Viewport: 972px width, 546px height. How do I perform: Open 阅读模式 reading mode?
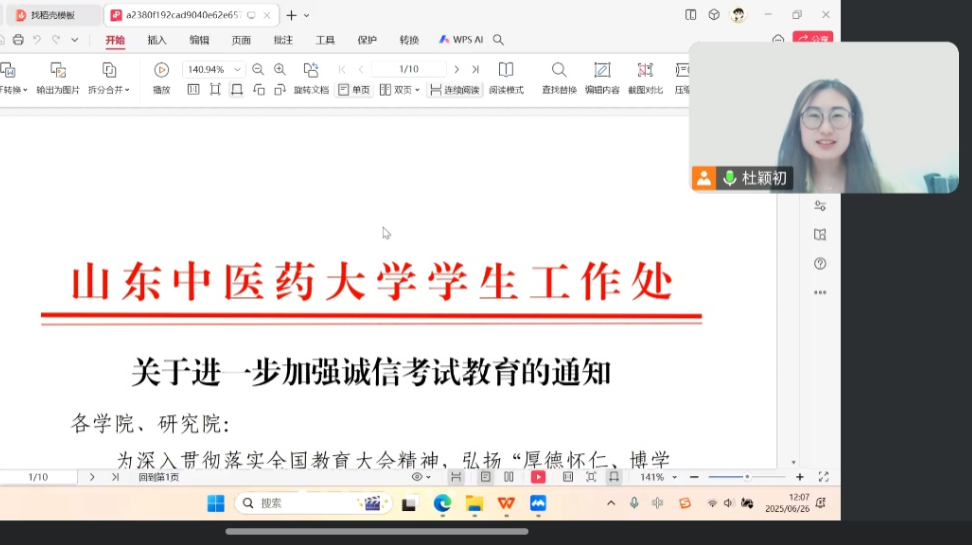coord(506,70)
